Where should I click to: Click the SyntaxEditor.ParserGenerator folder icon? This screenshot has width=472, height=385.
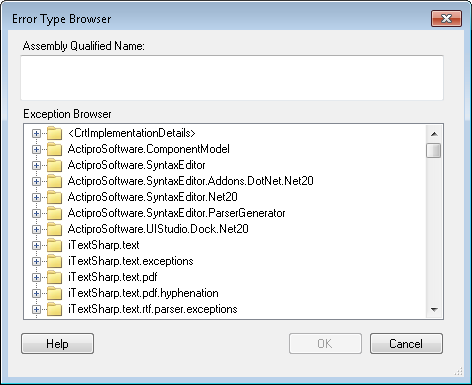pyautogui.click(x=54, y=213)
